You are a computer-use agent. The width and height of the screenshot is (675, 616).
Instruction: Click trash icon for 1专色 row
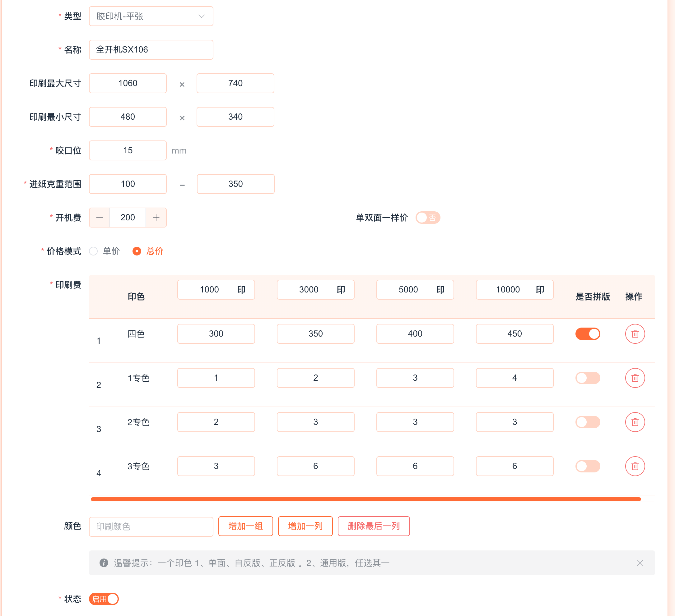pyautogui.click(x=635, y=378)
